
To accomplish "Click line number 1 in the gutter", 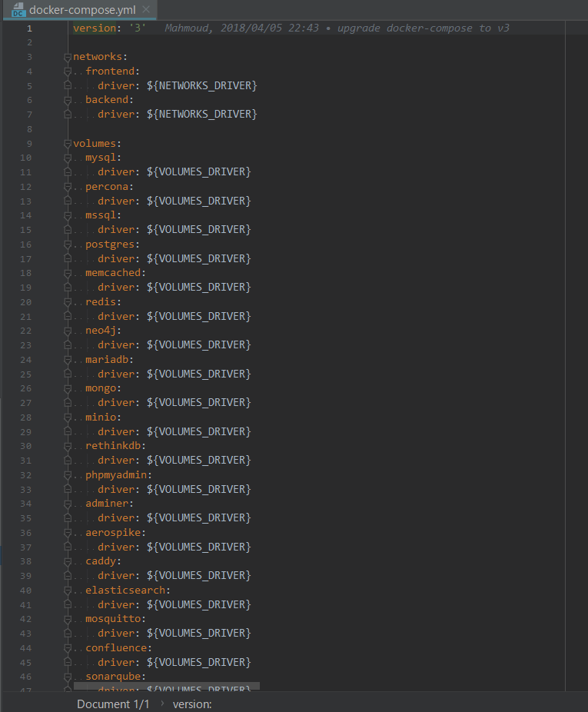I will pyautogui.click(x=29, y=28).
